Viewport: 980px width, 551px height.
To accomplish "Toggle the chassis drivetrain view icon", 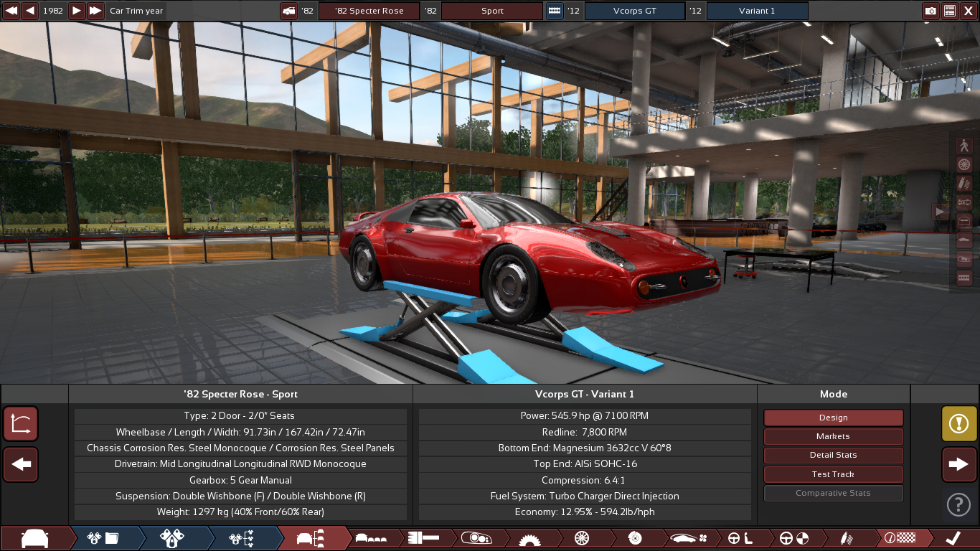I will pyautogui.click(x=965, y=202).
